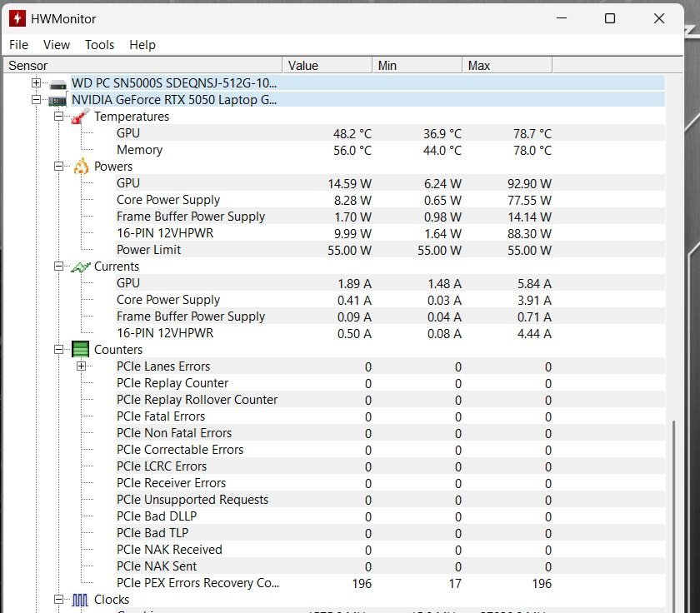Click the vertical scrollbar thumb
Image resolution: width=700 pixels, height=613 pixels.
click(x=673, y=516)
